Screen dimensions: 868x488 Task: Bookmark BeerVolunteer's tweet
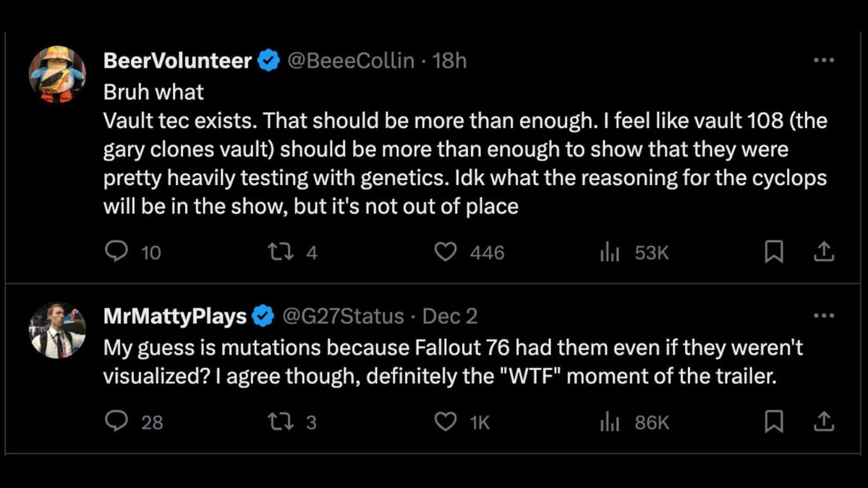[774, 252]
